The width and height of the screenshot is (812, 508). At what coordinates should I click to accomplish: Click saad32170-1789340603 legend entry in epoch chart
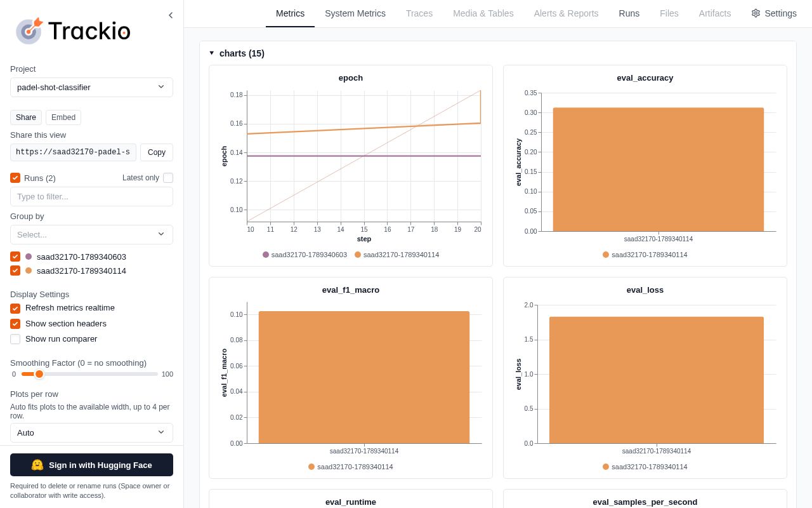(304, 255)
